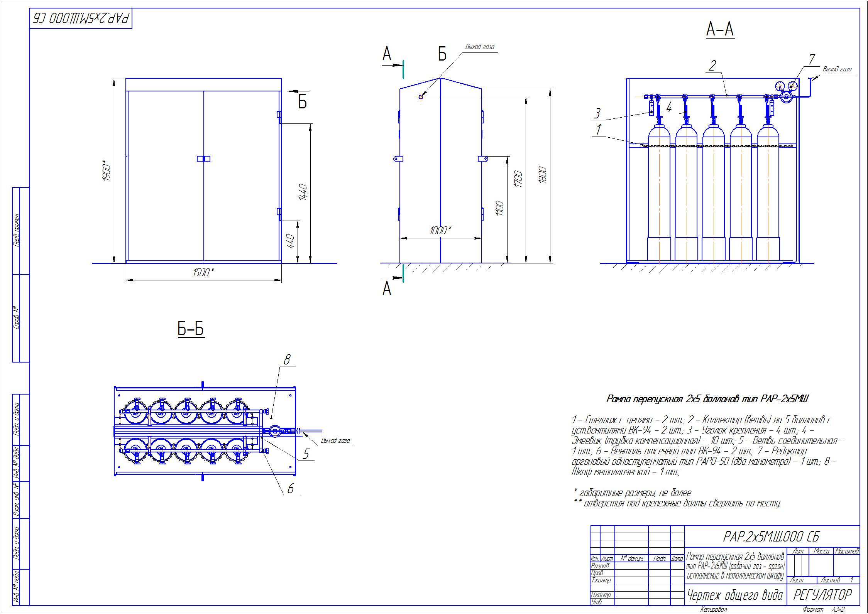The height and width of the screenshot is (614, 868).
Task: Select callout number 8 in plan view
Action: (x=286, y=360)
